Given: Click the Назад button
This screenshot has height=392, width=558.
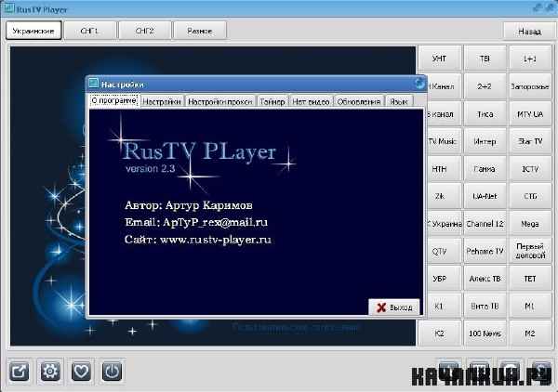Looking at the screenshot, I should (529, 32).
